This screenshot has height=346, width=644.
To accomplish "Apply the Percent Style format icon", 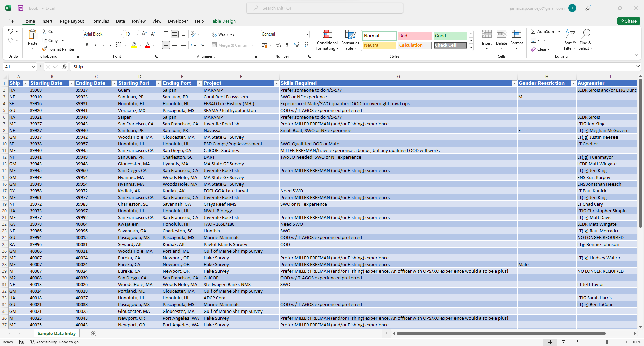I will (x=278, y=45).
